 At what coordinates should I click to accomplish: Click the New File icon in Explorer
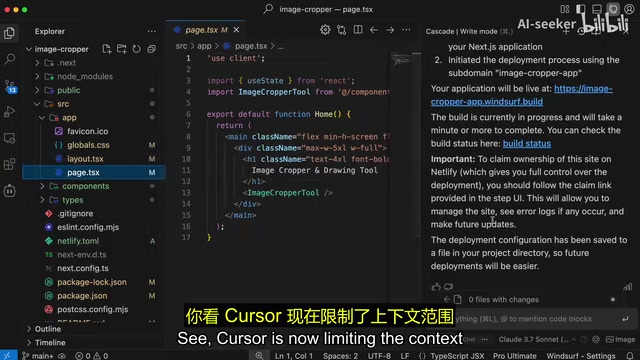point(107,49)
